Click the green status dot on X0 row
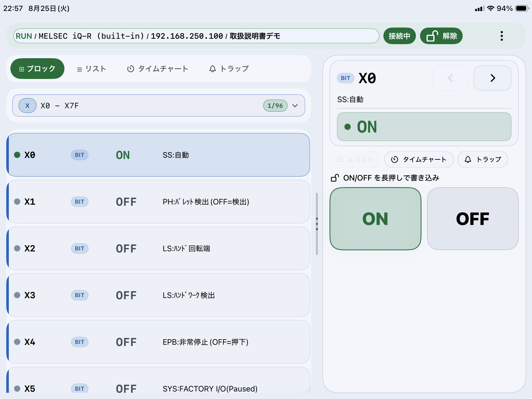Image resolution: width=532 pixels, height=399 pixels. pyautogui.click(x=17, y=155)
